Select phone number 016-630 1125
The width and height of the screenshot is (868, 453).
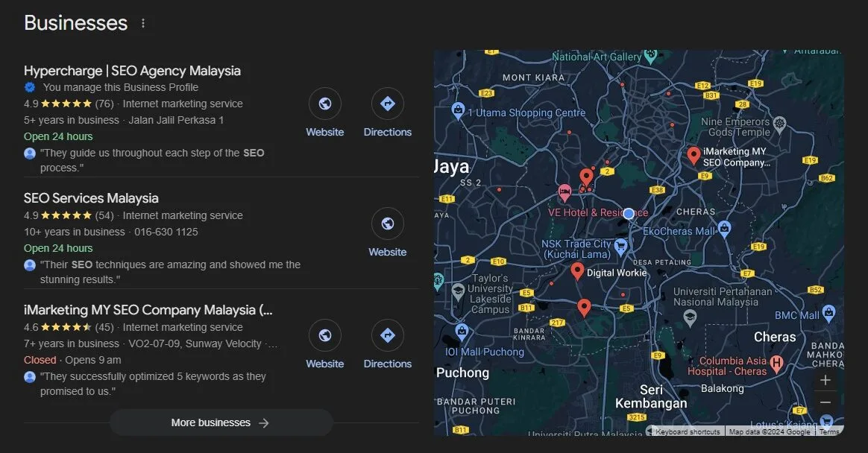(166, 232)
